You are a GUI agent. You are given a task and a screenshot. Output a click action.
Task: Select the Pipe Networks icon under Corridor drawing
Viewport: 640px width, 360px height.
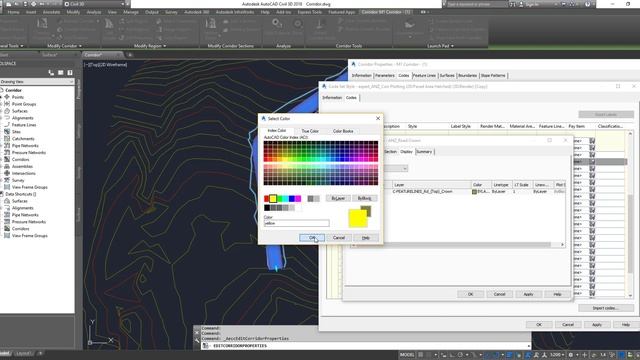[7, 146]
